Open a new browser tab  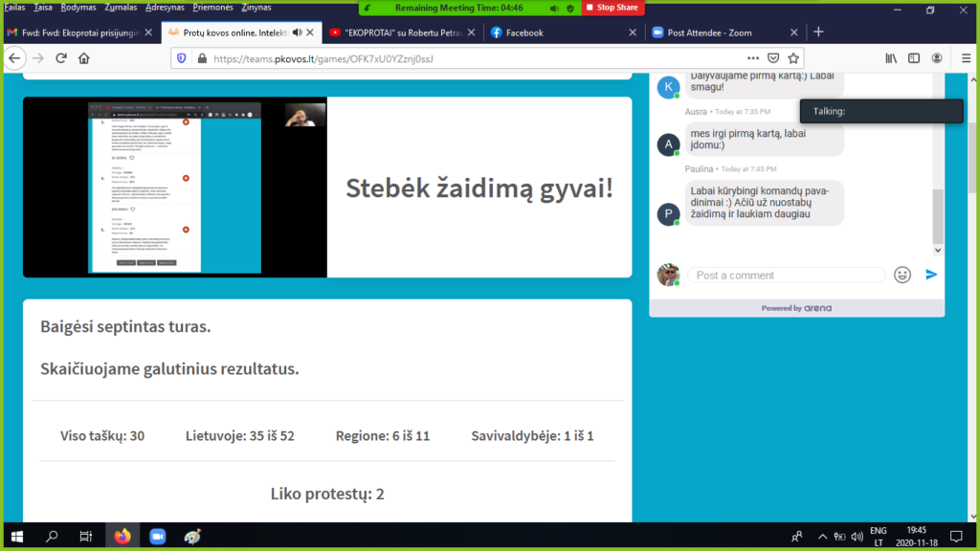click(818, 32)
